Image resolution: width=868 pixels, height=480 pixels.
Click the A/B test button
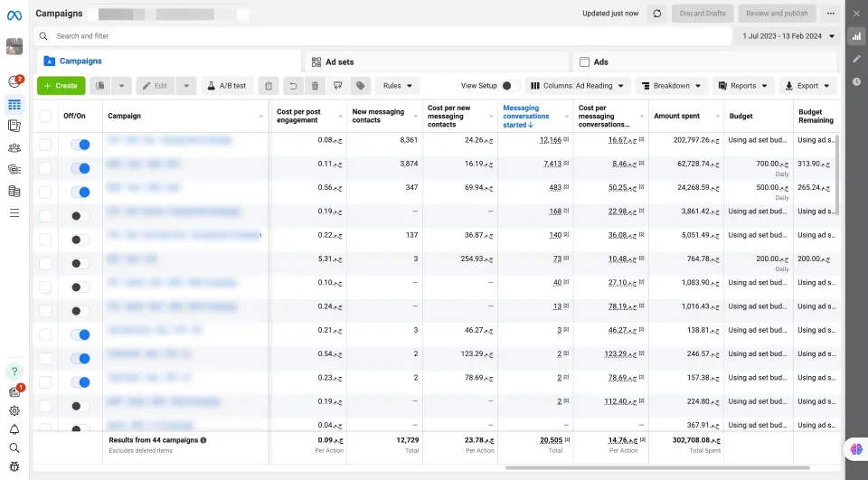tap(226, 86)
